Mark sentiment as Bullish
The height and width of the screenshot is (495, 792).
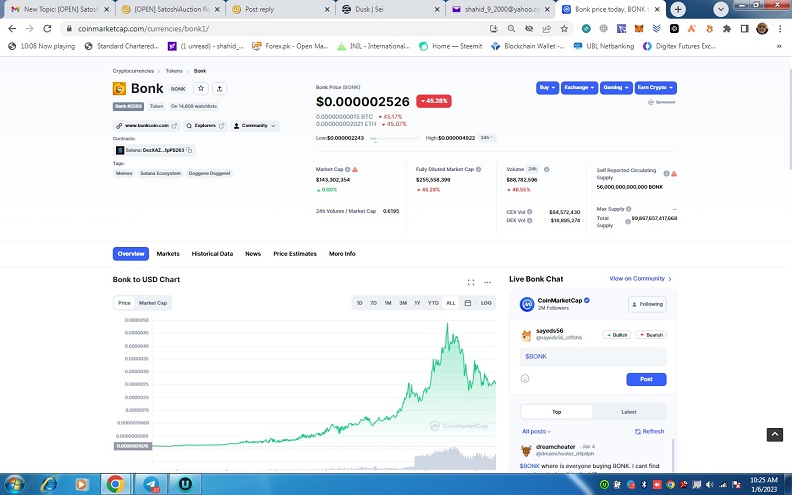pyautogui.click(x=617, y=335)
